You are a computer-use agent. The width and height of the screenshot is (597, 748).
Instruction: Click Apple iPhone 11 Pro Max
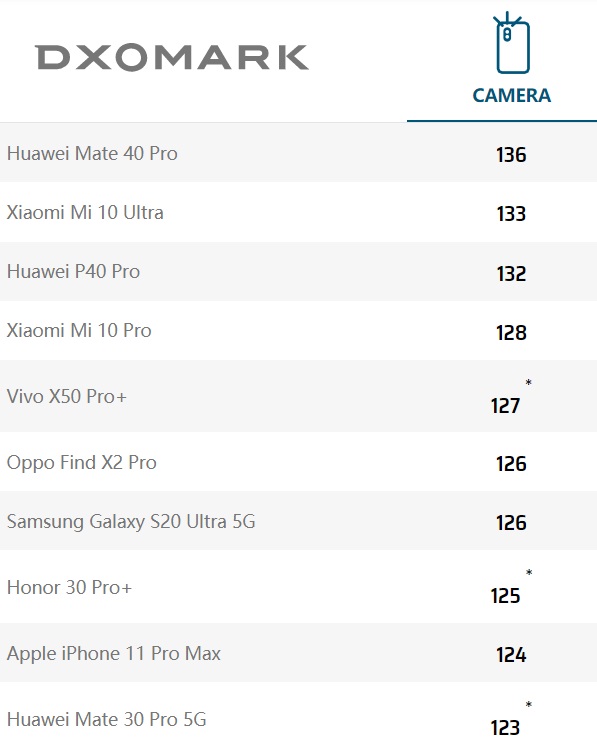click(114, 654)
